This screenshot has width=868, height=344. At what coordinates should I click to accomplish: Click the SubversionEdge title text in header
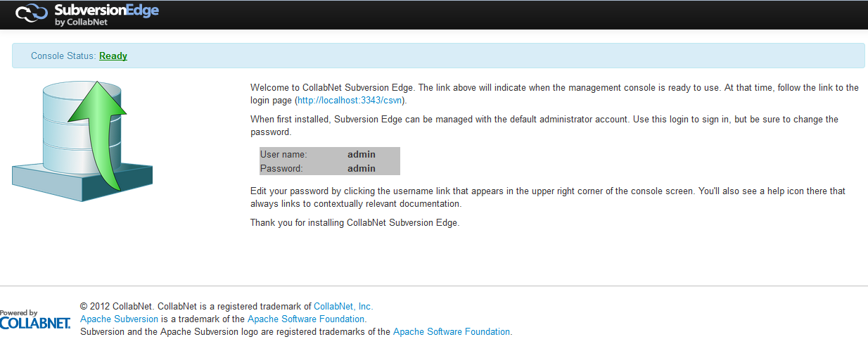pos(107,10)
